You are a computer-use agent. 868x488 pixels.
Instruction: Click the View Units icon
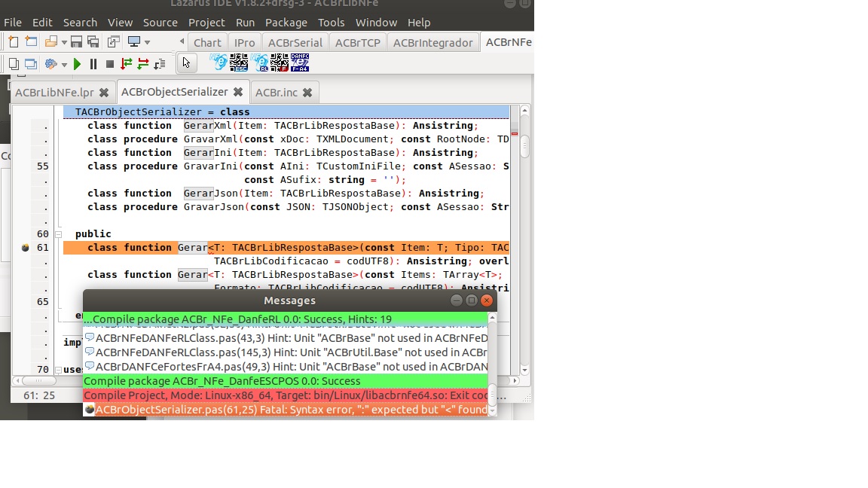pos(14,64)
